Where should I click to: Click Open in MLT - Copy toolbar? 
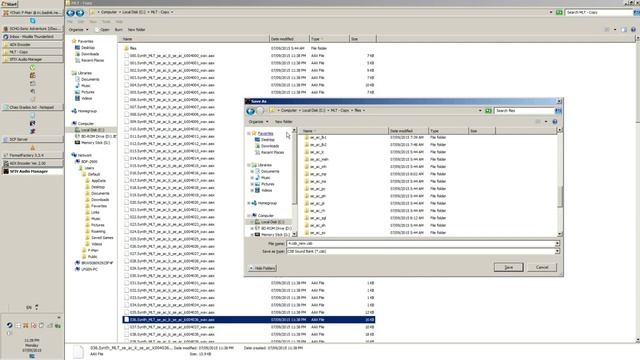click(x=104, y=29)
